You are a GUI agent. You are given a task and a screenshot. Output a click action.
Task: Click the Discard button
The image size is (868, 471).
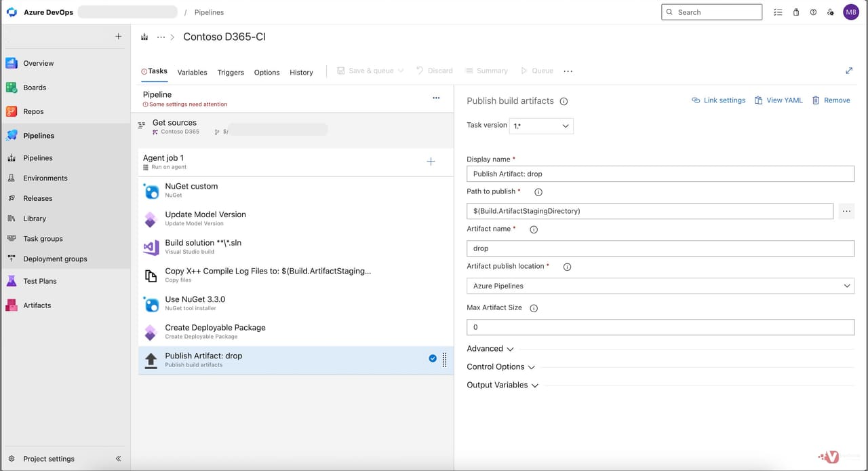pyautogui.click(x=434, y=71)
